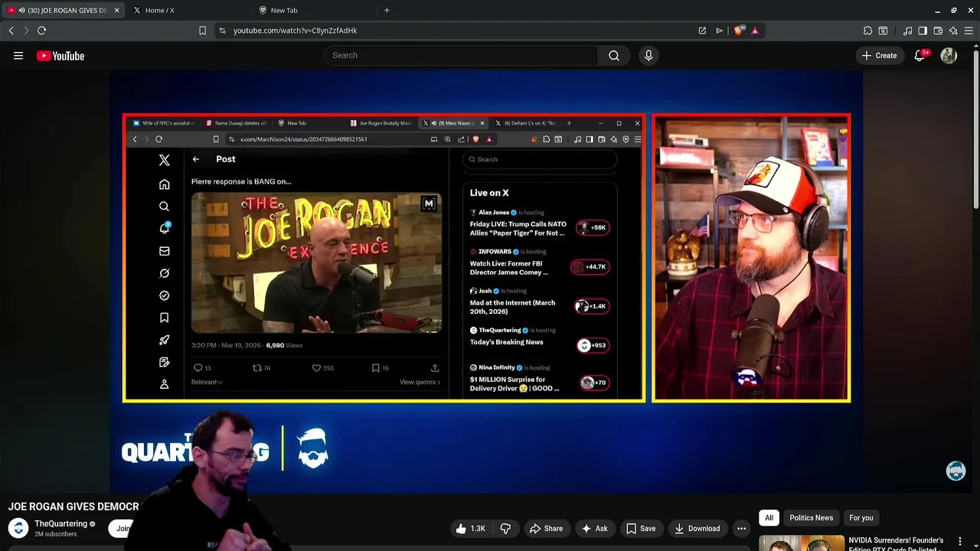Click the Ask button under the video

pos(595,529)
